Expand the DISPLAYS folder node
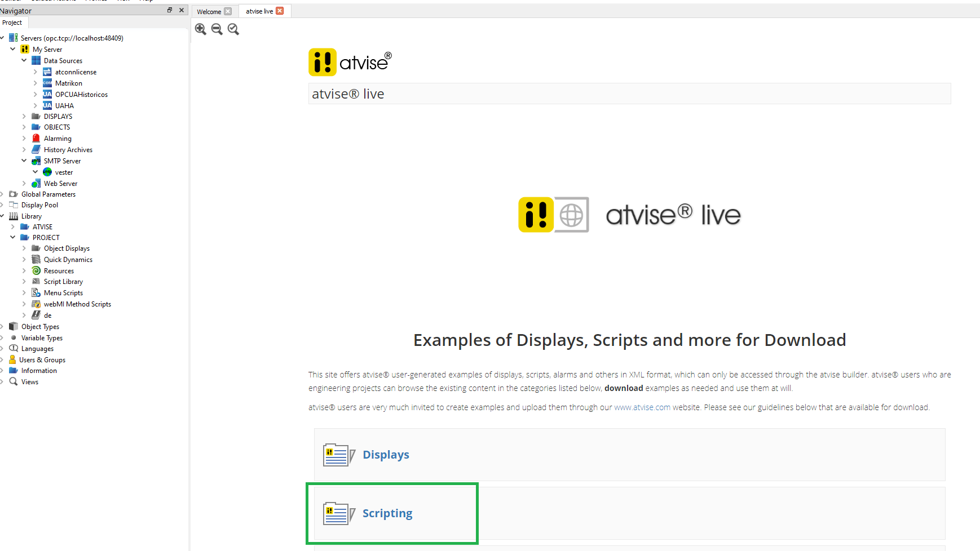Screen dimensions: 980x551 [24, 116]
